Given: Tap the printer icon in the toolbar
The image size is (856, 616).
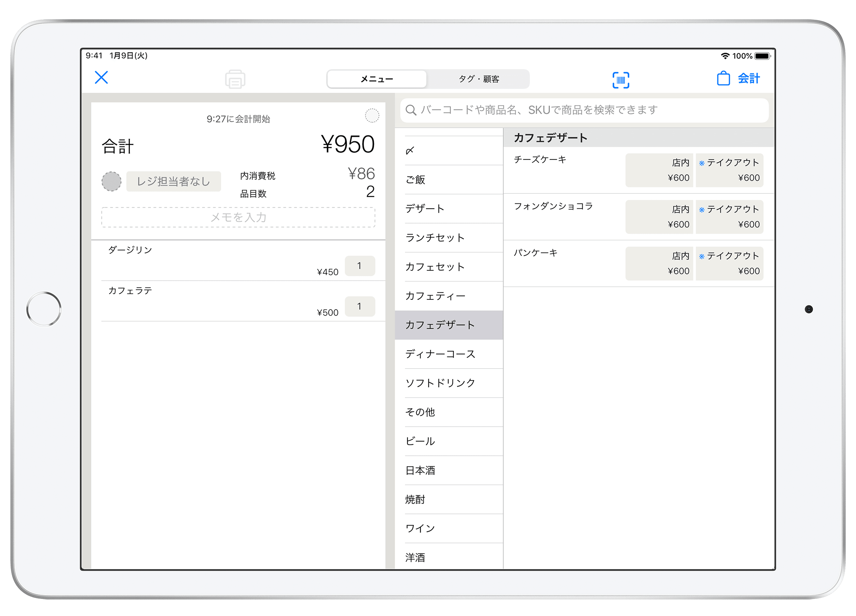Looking at the screenshot, I should tap(235, 79).
